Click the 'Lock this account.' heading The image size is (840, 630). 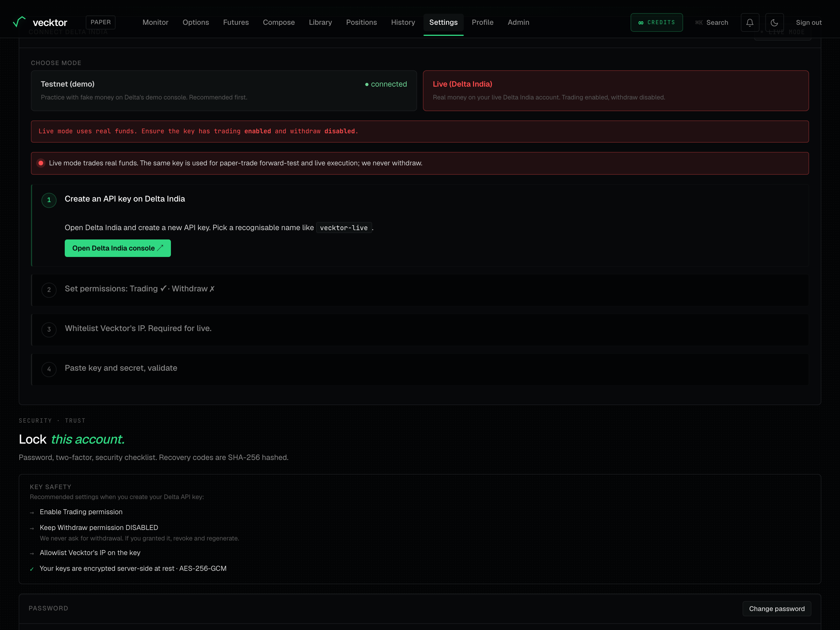click(72, 439)
